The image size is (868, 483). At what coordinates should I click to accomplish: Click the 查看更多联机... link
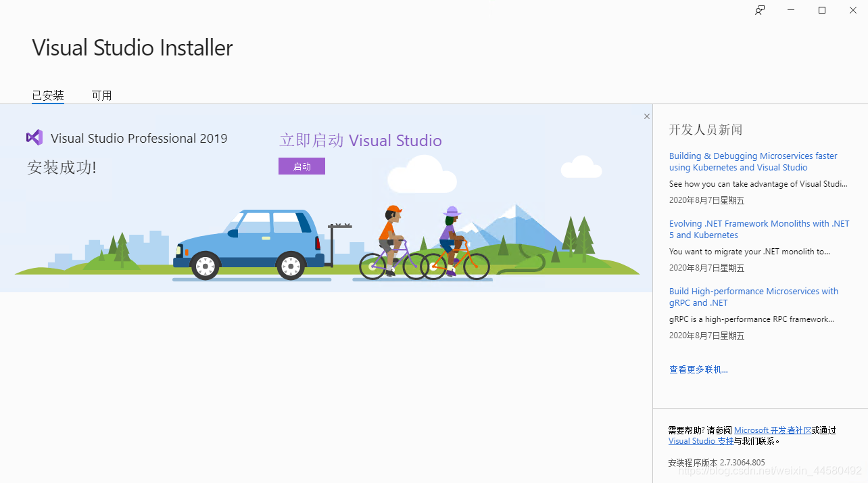pyautogui.click(x=698, y=369)
